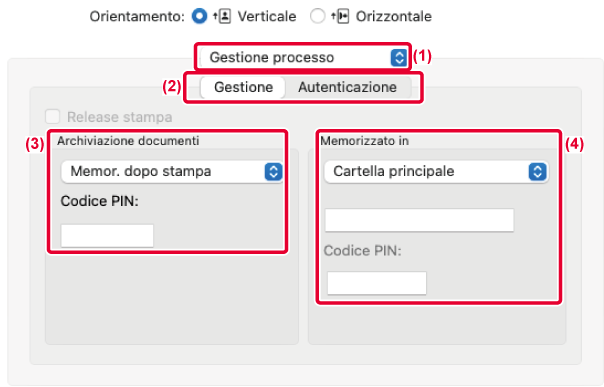Expand the Memor. dopo stampa dropdown
The width and height of the screenshot is (604, 387).
point(172,171)
